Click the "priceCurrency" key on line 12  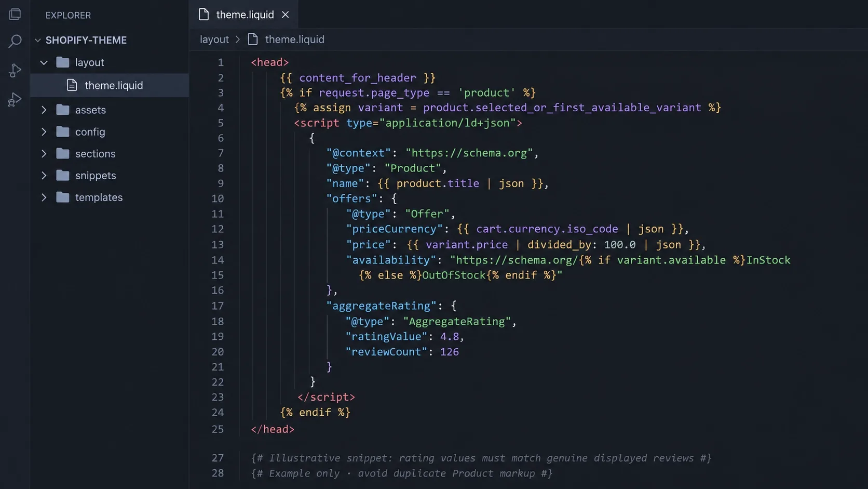coord(395,229)
